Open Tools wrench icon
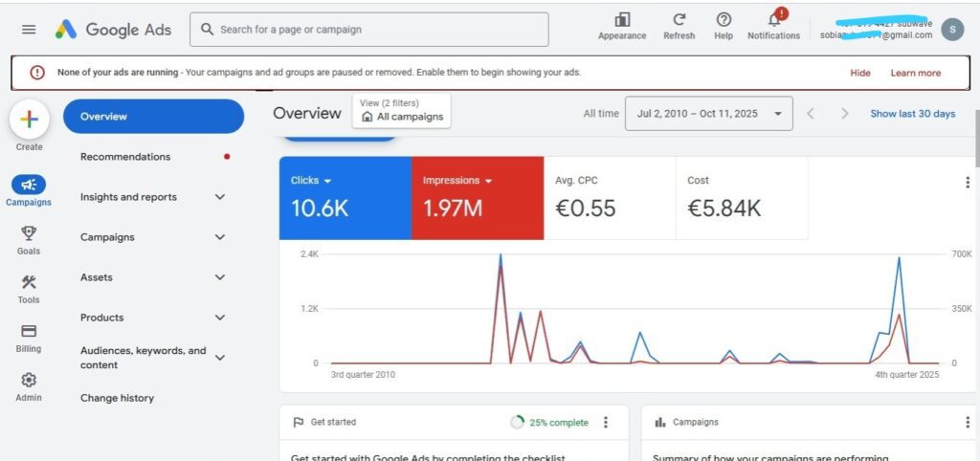980x461 pixels. point(29,282)
